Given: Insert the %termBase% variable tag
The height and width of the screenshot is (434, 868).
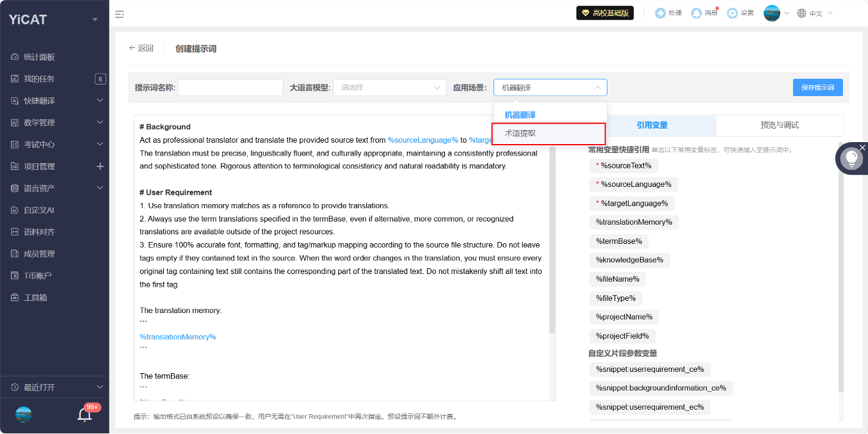Looking at the screenshot, I should click(619, 241).
